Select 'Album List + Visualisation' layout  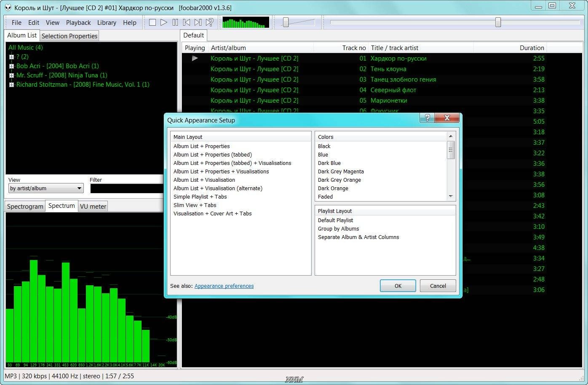(x=204, y=180)
